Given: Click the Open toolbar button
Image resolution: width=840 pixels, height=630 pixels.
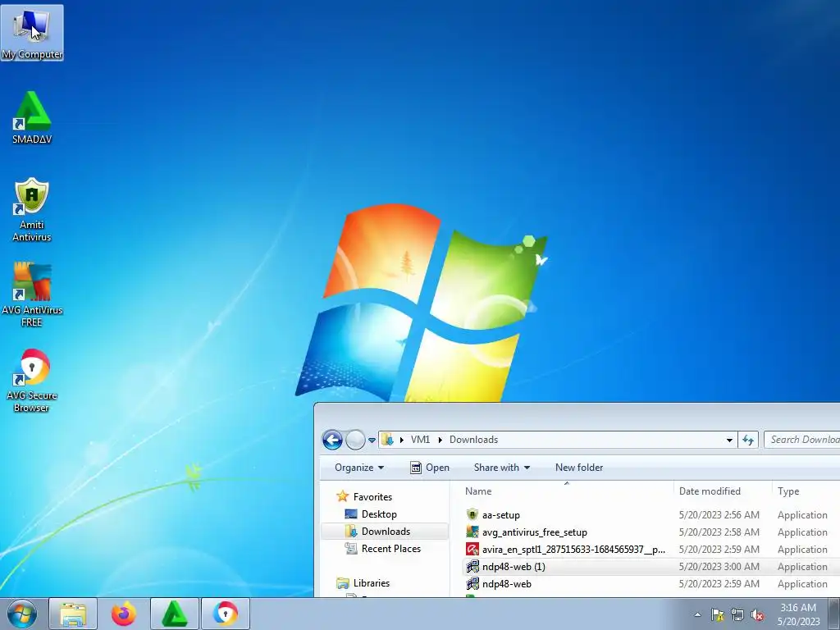Looking at the screenshot, I should (x=430, y=468).
